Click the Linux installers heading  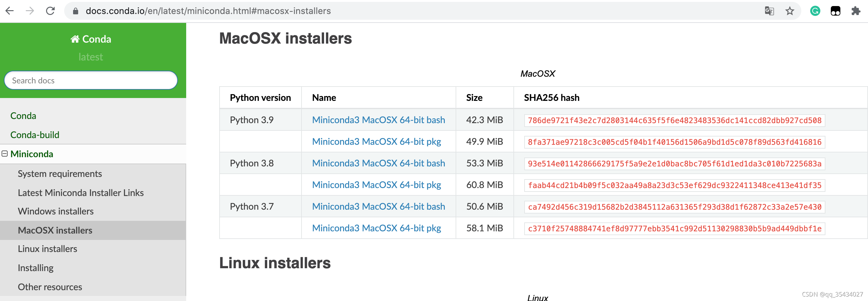pyautogui.click(x=275, y=263)
